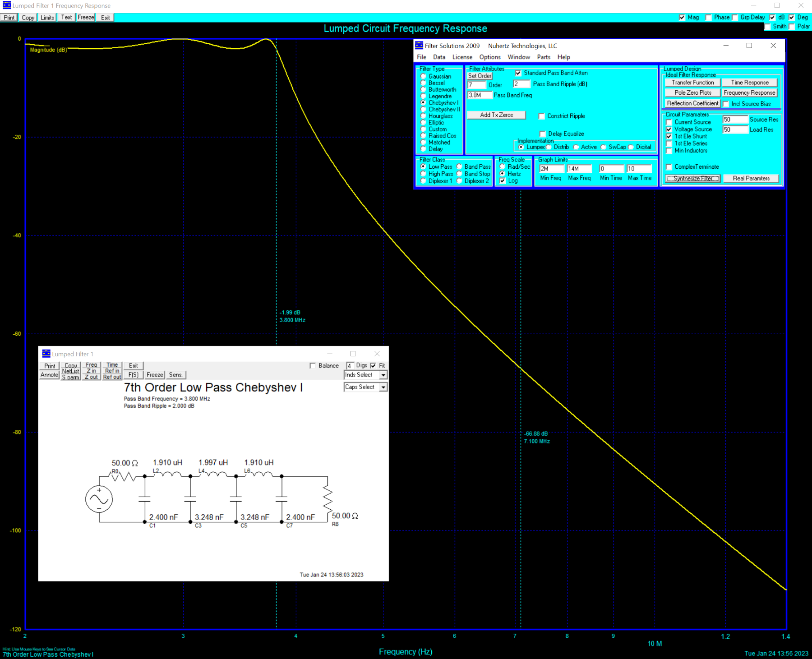
Task: Open the Inds Select dropdown
Action: click(x=383, y=375)
